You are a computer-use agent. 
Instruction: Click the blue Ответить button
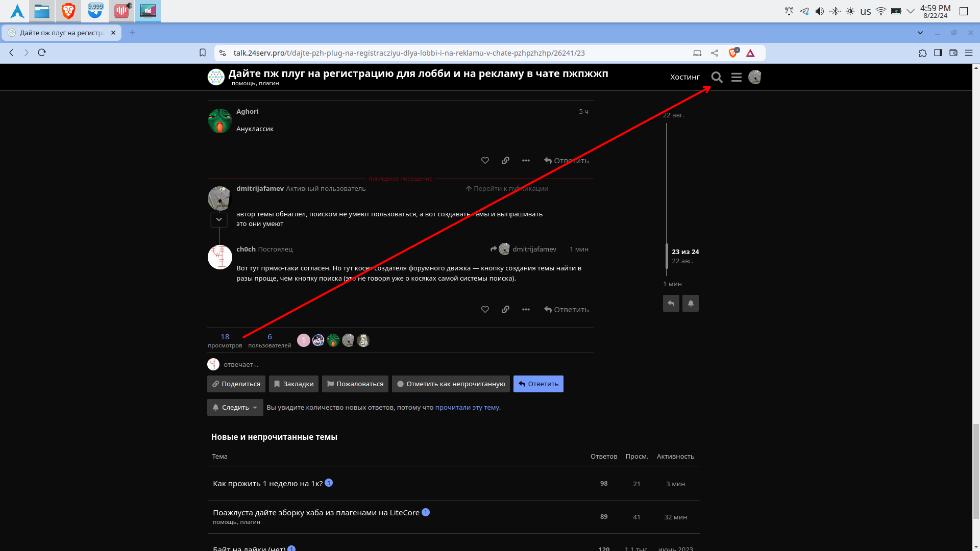pos(538,384)
